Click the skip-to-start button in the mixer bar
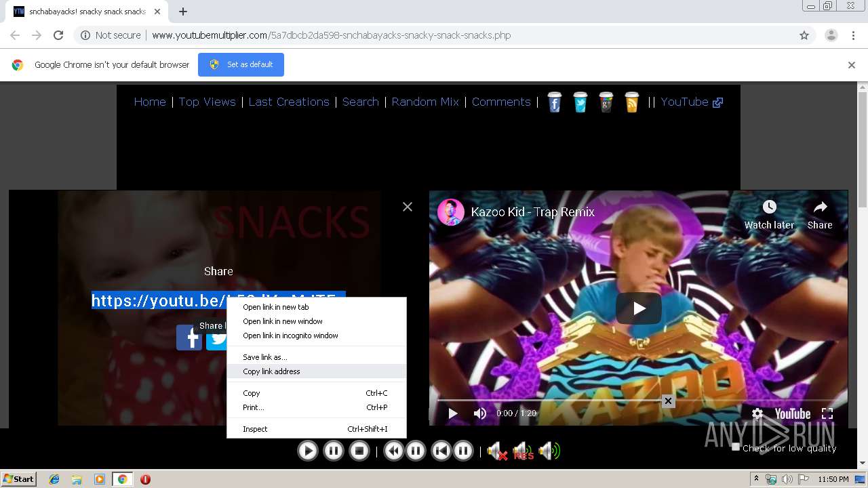The image size is (868, 488). [441, 451]
